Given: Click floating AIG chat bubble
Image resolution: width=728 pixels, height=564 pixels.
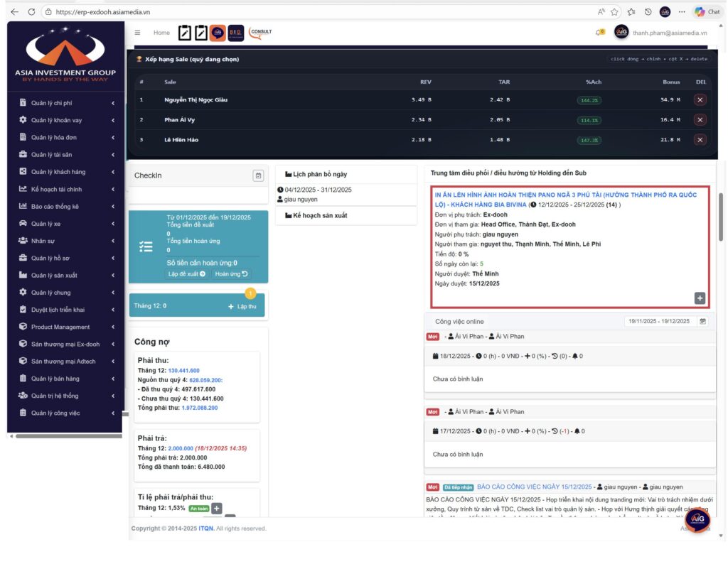Looking at the screenshot, I should click(x=696, y=521).
